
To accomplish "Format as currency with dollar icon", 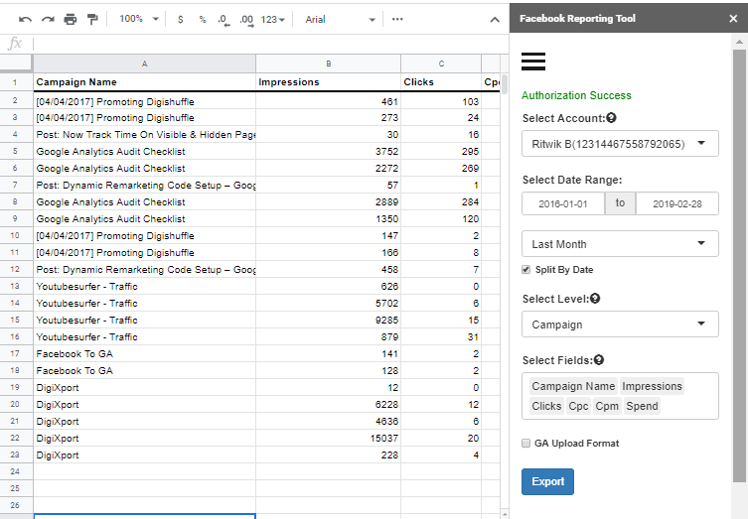I will [x=180, y=20].
